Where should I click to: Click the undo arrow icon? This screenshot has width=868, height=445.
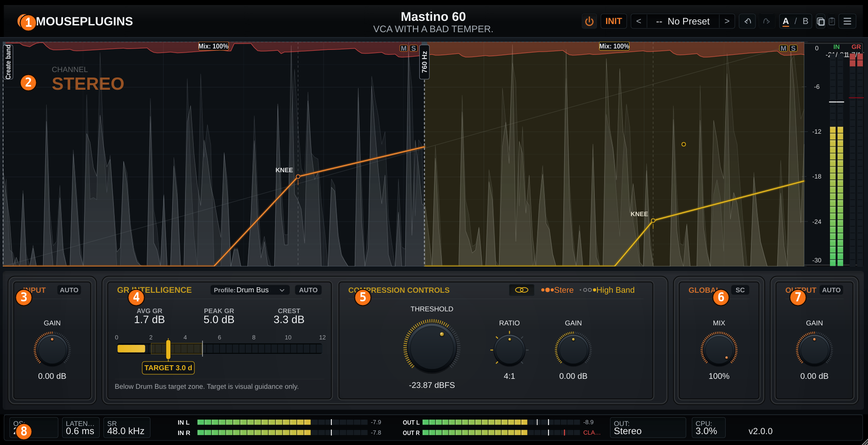click(747, 21)
